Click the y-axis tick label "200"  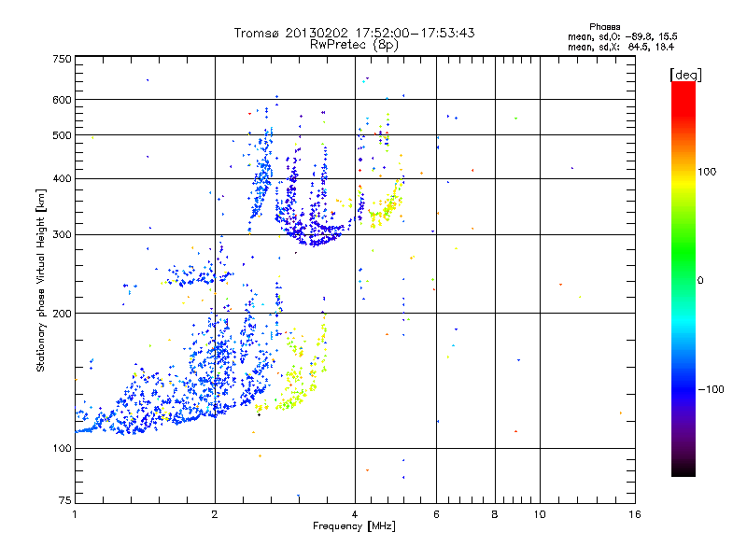coord(62,314)
